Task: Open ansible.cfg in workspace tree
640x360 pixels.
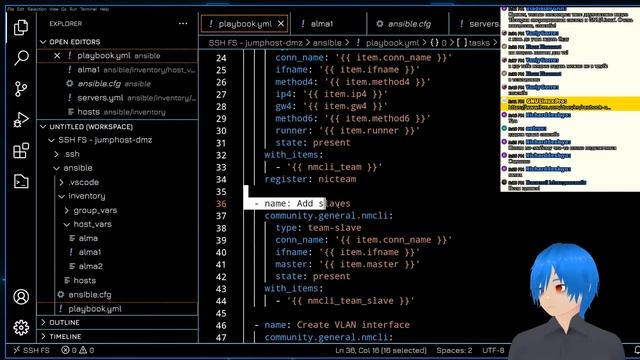Action: point(117,295)
